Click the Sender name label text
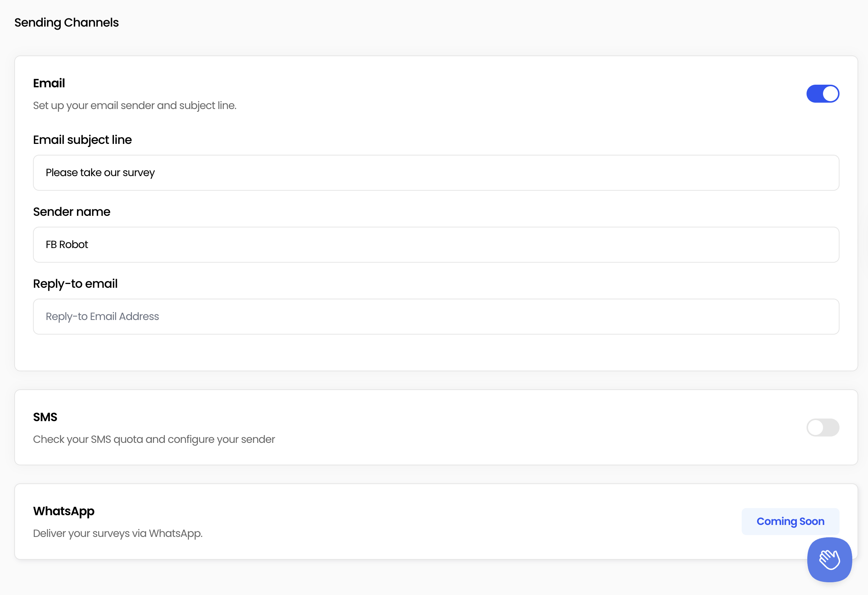868x595 pixels. tap(72, 211)
